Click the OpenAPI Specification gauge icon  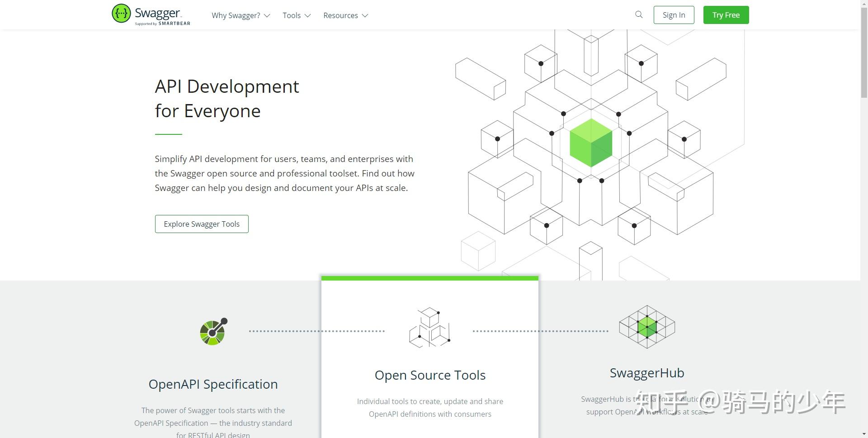point(214,331)
